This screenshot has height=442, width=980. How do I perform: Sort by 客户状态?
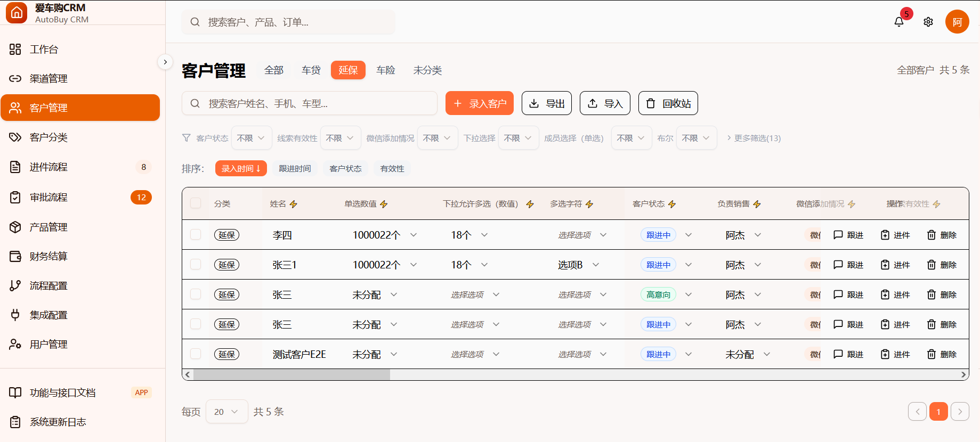[x=345, y=168]
